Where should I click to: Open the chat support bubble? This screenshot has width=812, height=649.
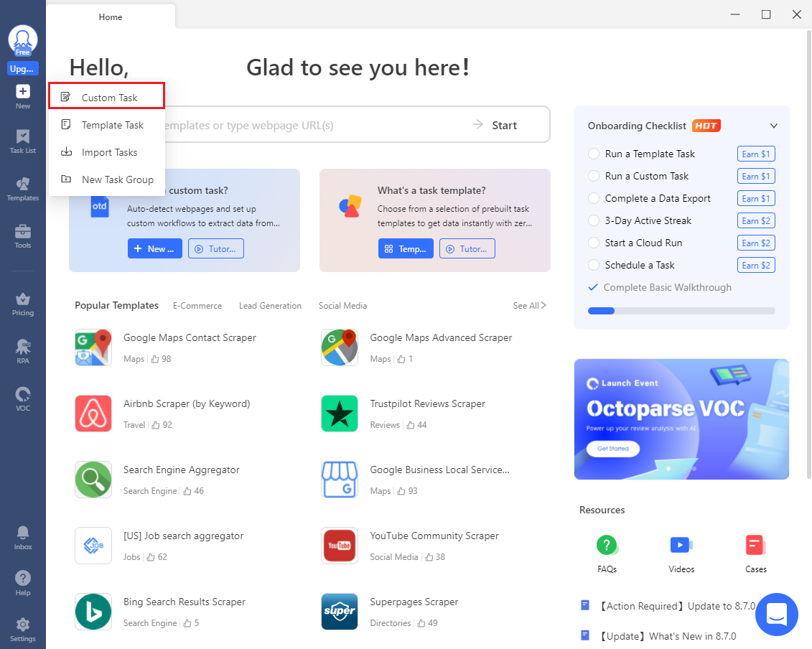coord(776,615)
